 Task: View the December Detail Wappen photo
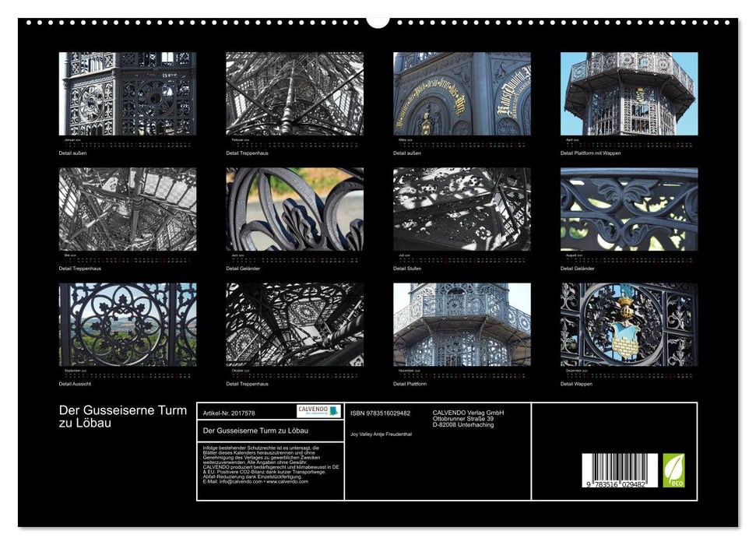(629, 324)
